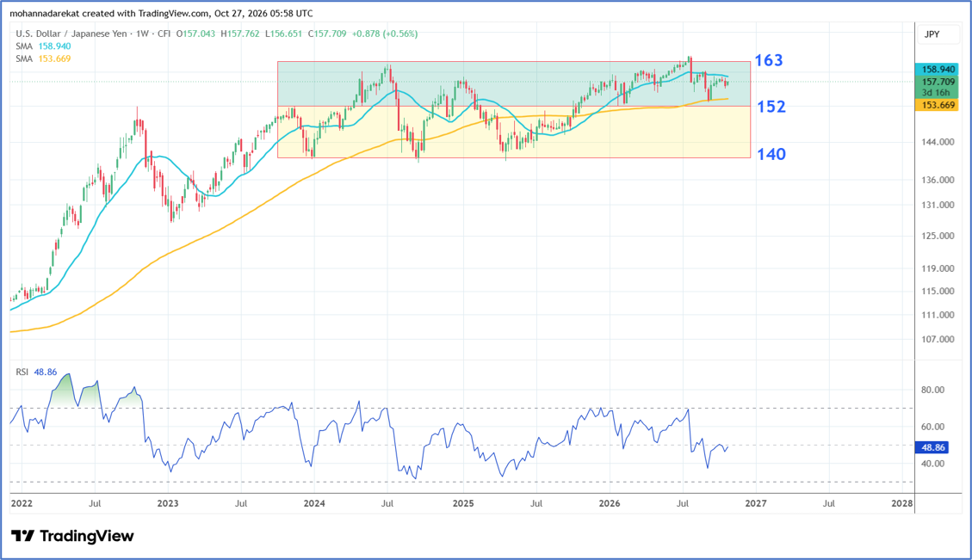Click the 80.00 RSI axis label

pos(933,390)
